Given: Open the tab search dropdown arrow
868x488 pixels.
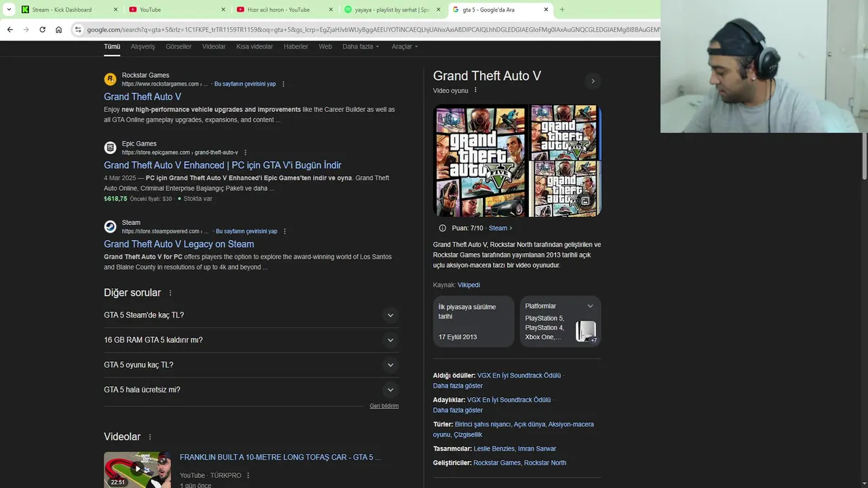Looking at the screenshot, I should (9, 9).
